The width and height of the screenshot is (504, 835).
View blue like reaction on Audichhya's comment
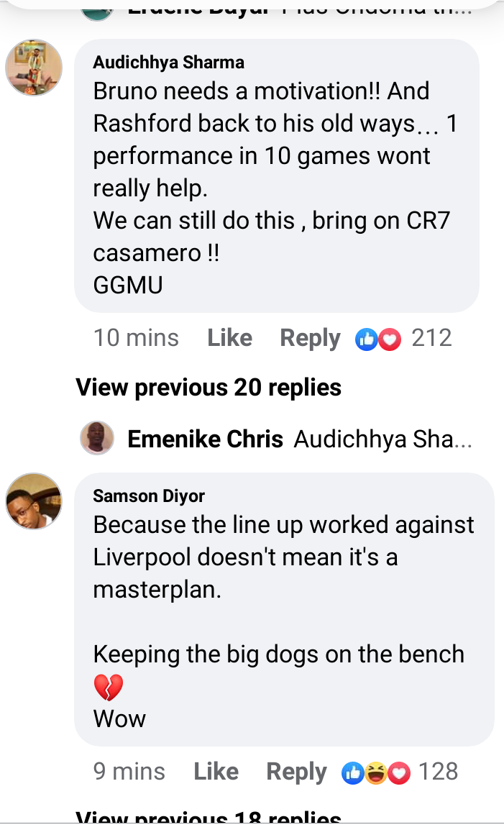(x=366, y=339)
